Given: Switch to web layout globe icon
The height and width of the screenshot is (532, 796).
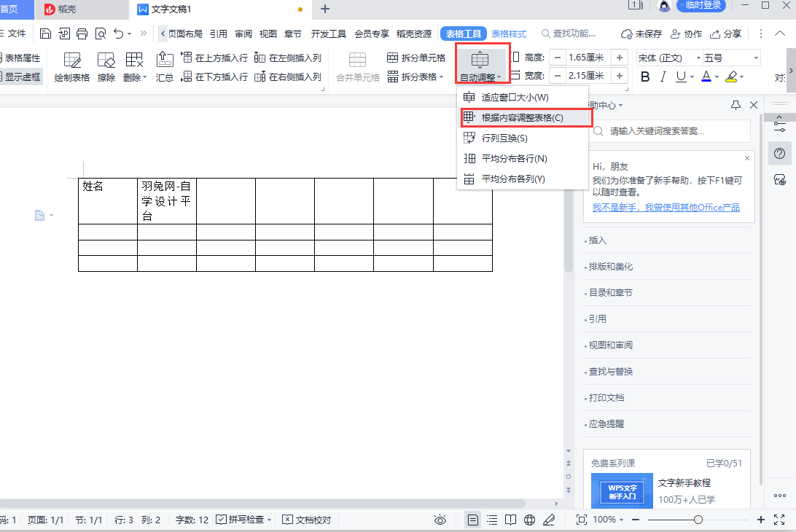Looking at the screenshot, I should pyautogui.click(x=529, y=520).
